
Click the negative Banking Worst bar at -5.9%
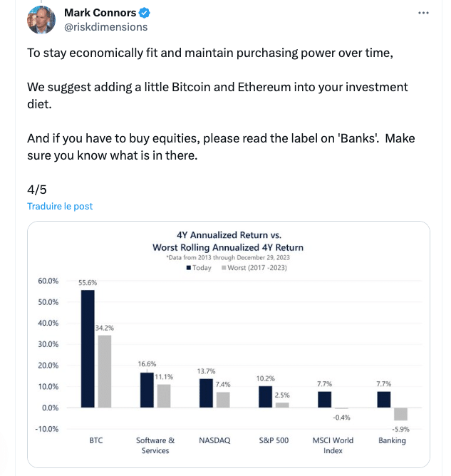point(401,414)
